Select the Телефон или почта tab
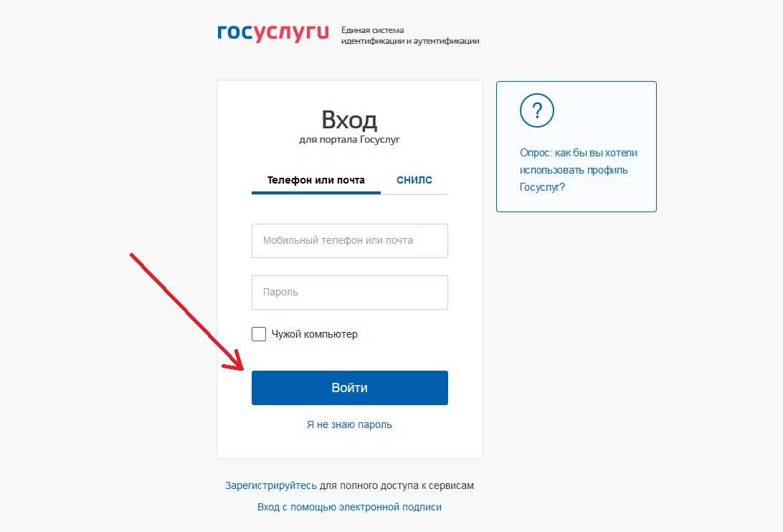 [x=316, y=180]
